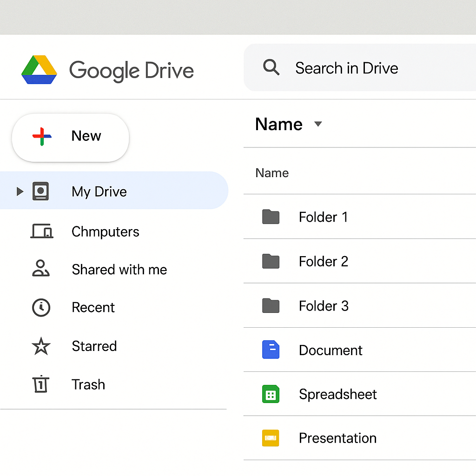Image resolution: width=476 pixels, height=476 pixels.
Task: Open the My Drive section
Action: pyautogui.click(x=114, y=190)
